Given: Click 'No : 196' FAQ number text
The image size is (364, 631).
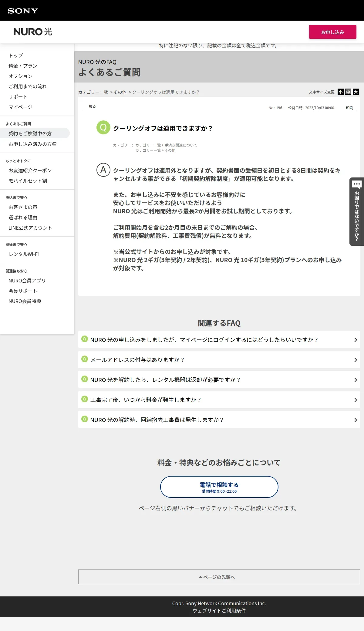Looking at the screenshot, I should tap(275, 108).
